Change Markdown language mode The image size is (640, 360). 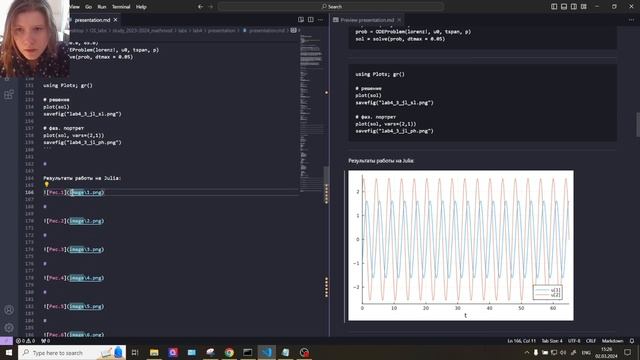coord(612,341)
